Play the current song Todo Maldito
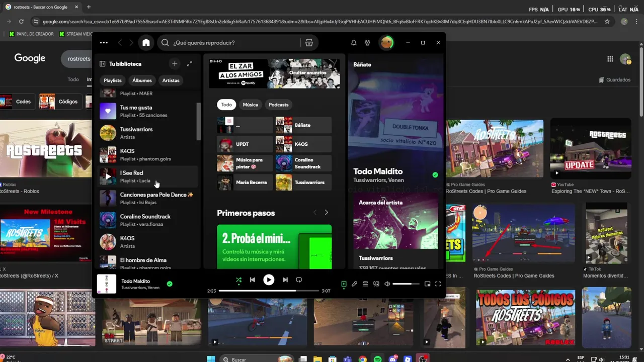 click(269, 280)
